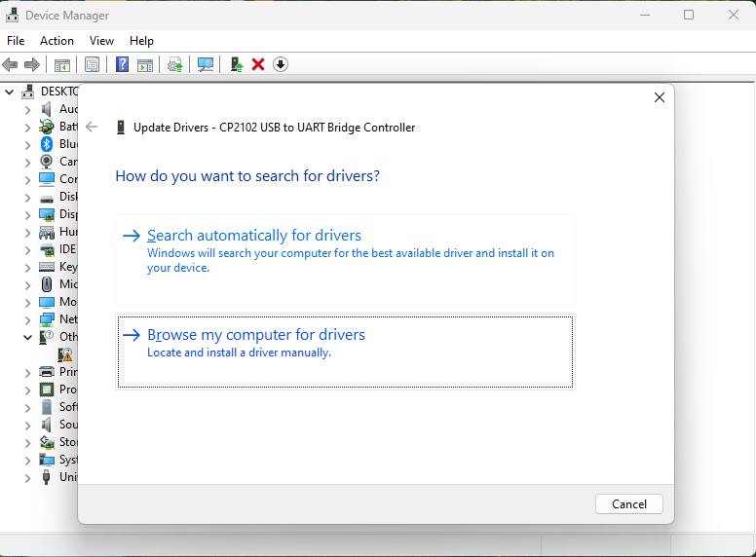Open the File menu
Viewport: 756px width, 557px height.
pyautogui.click(x=16, y=41)
